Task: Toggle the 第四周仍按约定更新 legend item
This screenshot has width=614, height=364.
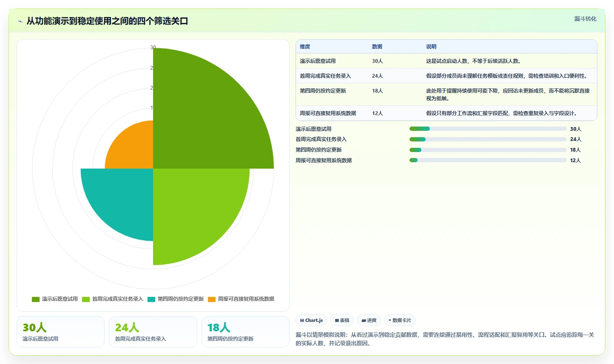Action: pyautogui.click(x=176, y=299)
